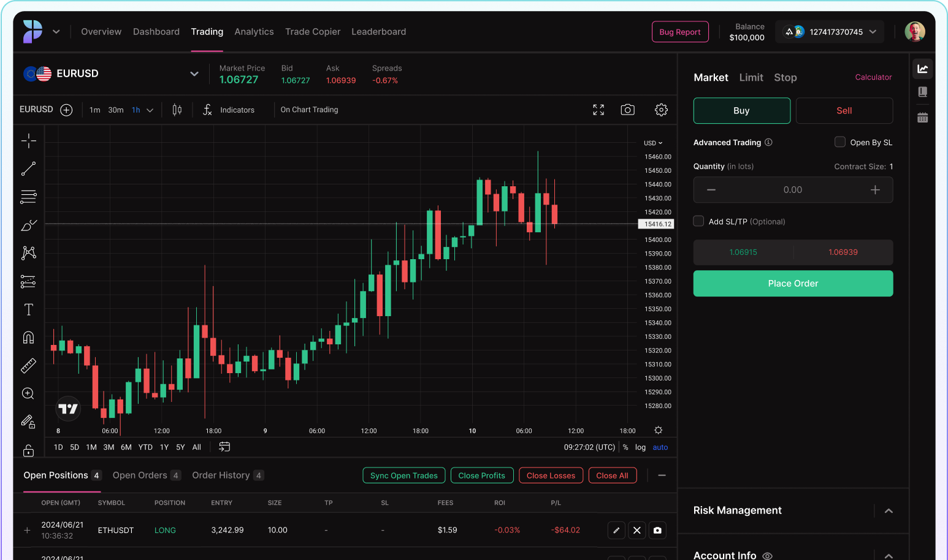Select the trend line drawing tool

(x=28, y=168)
